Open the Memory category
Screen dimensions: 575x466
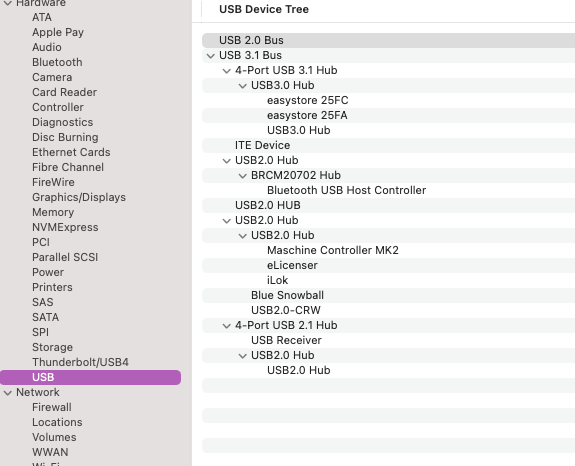click(x=53, y=212)
